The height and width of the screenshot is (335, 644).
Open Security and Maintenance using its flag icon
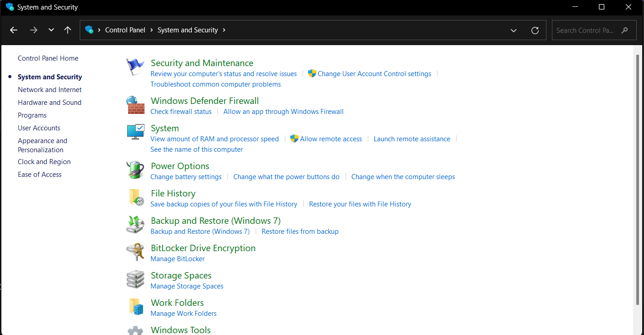click(x=135, y=66)
